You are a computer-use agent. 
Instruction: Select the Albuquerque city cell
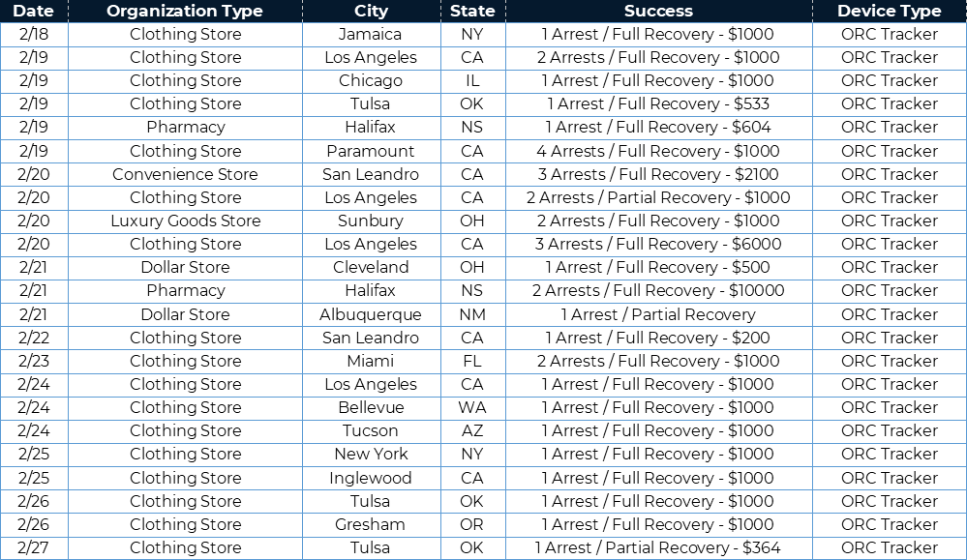pyautogui.click(x=371, y=314)
